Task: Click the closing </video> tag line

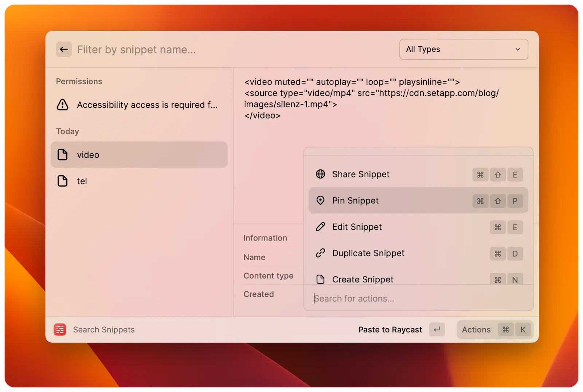Action: [x=262, y=115]
